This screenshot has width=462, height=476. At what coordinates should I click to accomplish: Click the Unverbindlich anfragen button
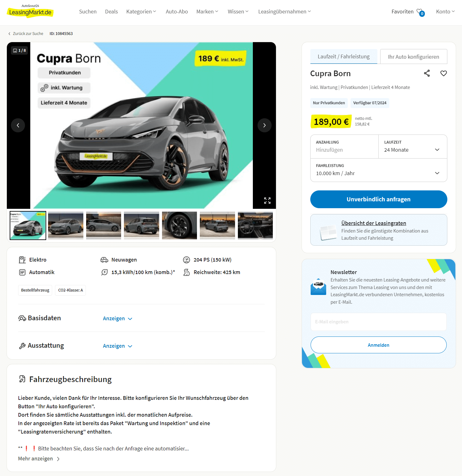(x=379, y=199)
